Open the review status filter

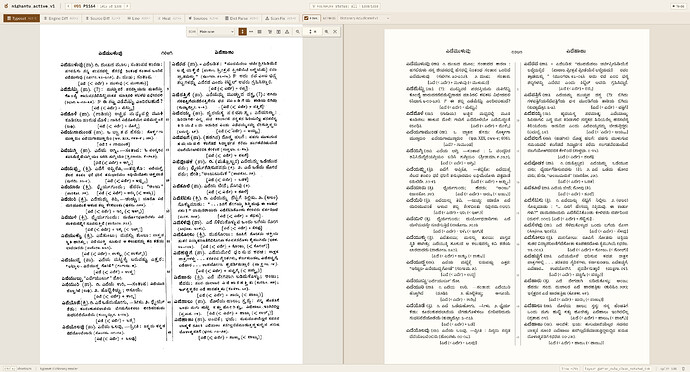point(345,6)
